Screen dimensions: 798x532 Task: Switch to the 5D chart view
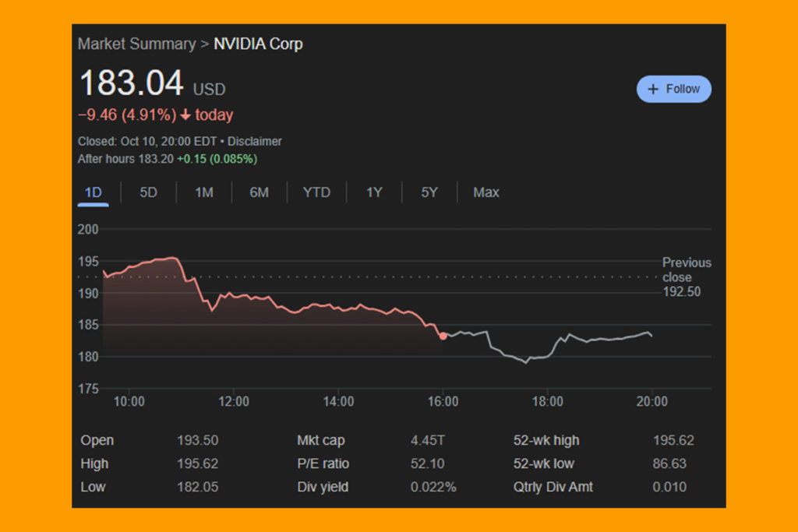point(148,192)
